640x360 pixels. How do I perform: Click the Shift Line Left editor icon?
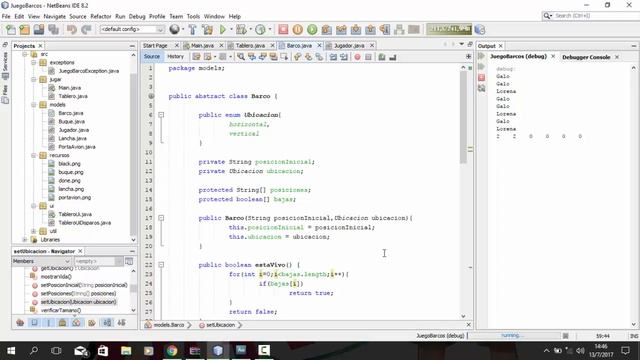[x=333, y=57]
